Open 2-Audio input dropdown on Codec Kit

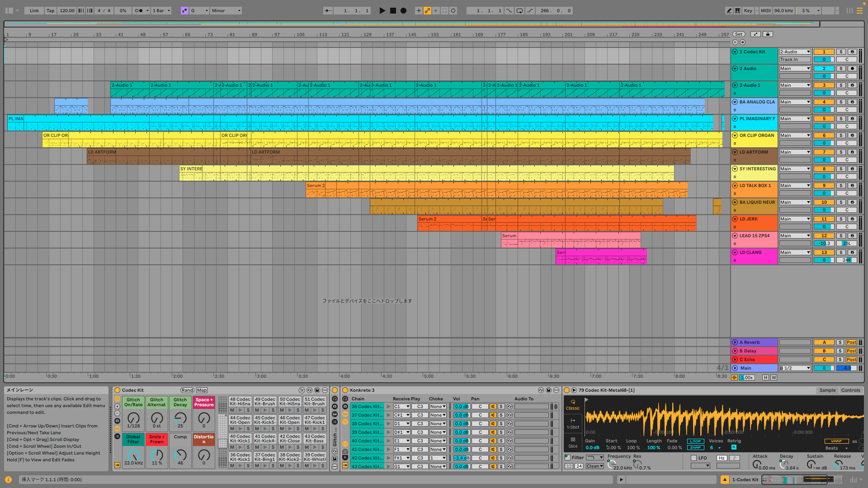tap(795, 52)
